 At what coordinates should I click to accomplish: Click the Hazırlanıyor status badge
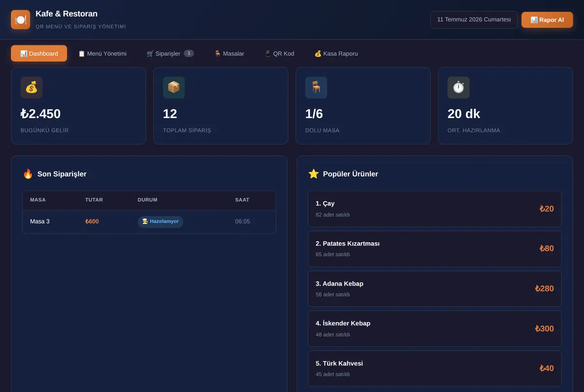(x=161, y=221)
